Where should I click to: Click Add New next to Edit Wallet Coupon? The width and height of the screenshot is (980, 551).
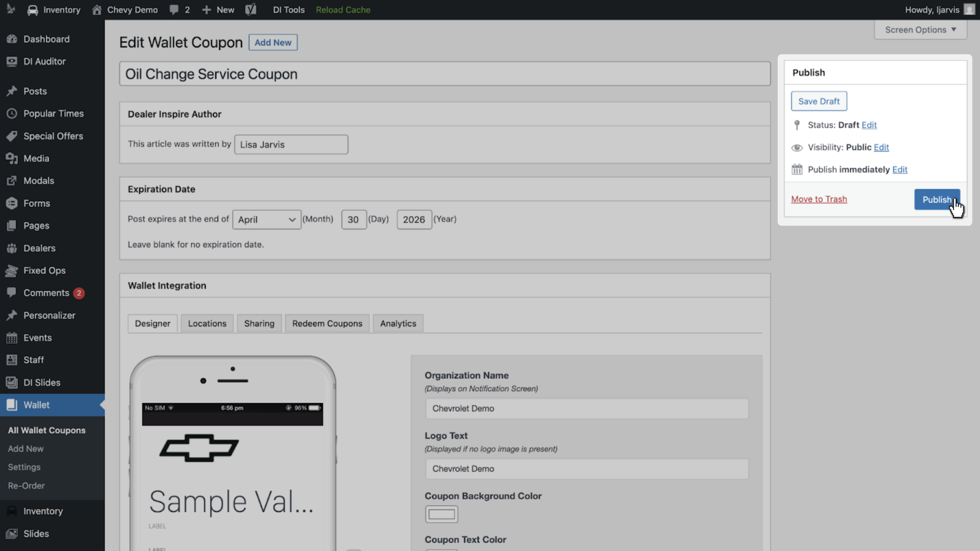(273, 42)
